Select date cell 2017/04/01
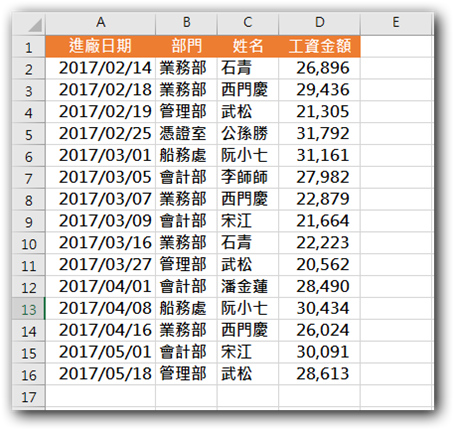 (x=100, y=286)
